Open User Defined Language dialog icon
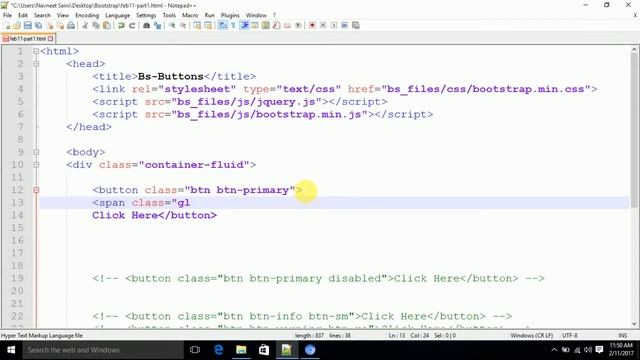Image resolution: width=640 pixels, height=360 pixels. pyautogui.click(x=255, y=25)
